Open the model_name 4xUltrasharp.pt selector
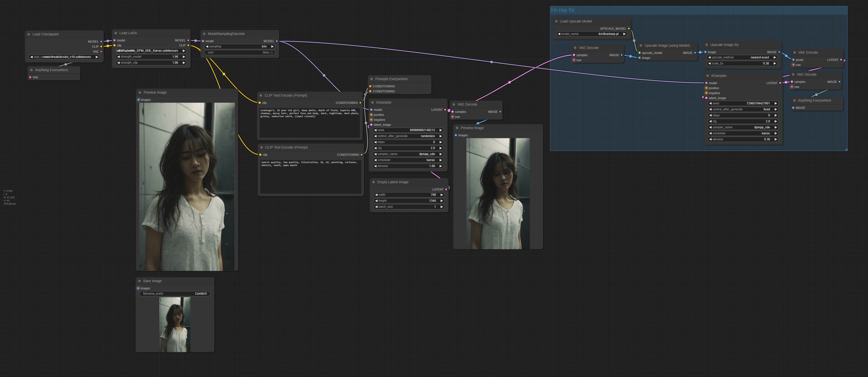The width and height of the screenshot is (868, 377). [592, 34]
